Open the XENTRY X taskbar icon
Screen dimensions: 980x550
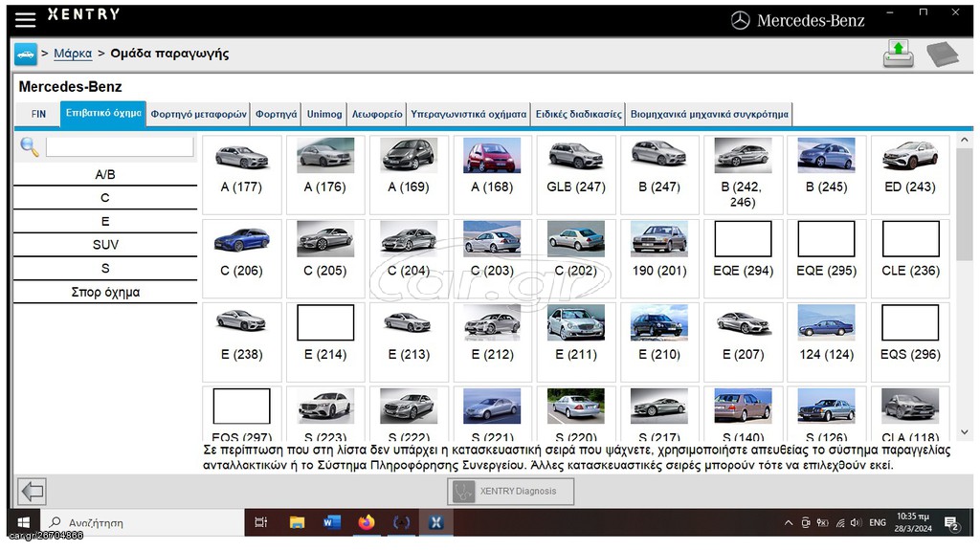pyautogui.click(x=435, y=522)
